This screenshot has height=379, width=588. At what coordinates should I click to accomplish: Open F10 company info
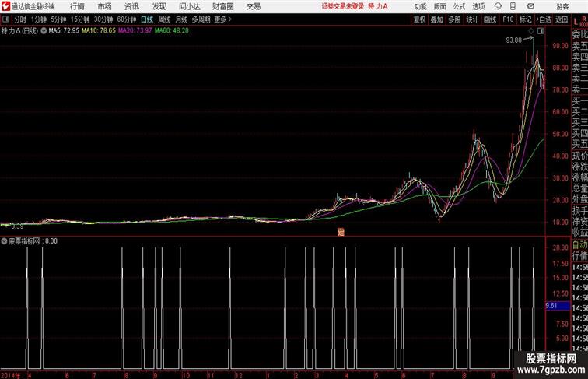click(508, 19)
